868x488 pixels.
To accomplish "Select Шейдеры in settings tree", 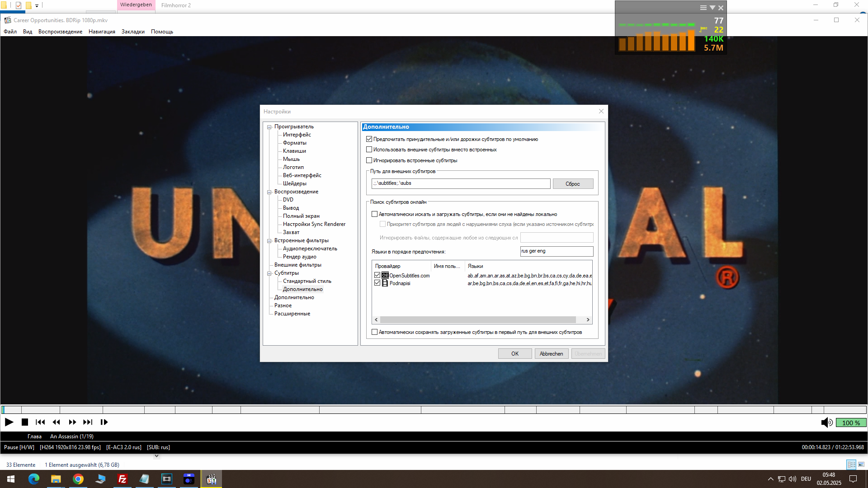I will click(x=294, y=183).
